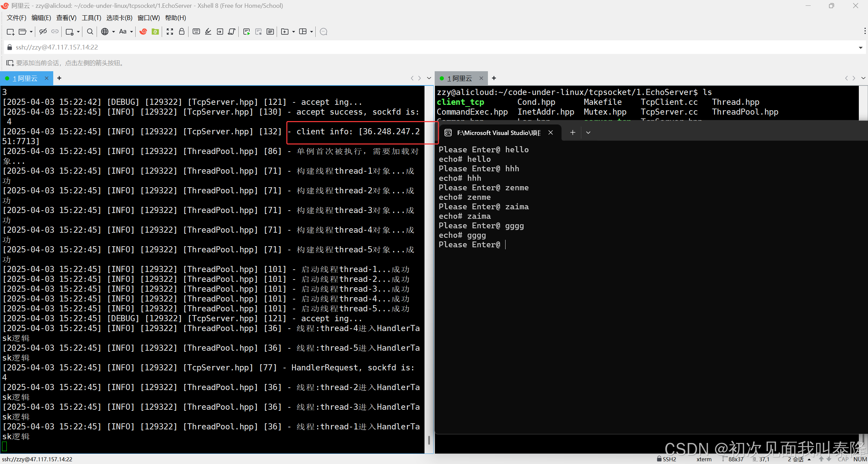
Task: Expand the layout panes dropdown arrow
Action: (311, 32)
